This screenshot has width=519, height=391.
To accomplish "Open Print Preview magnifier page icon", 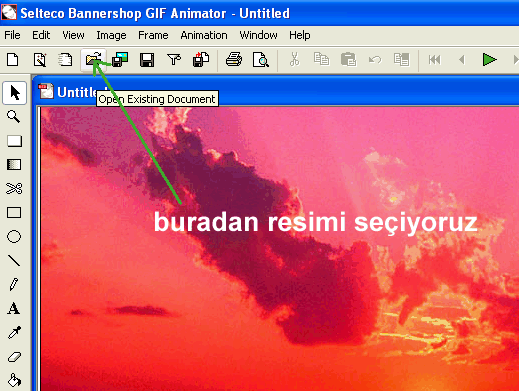I will (x=261, y=60).
